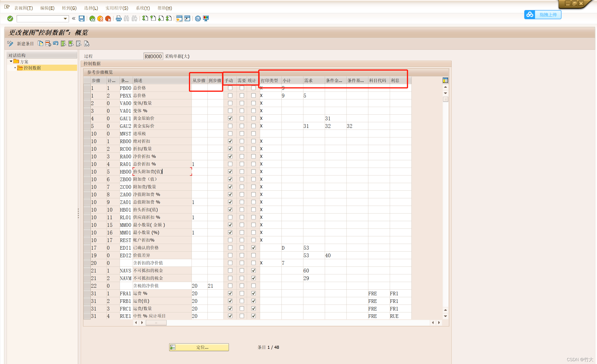
Task: Click the horizontal scrollbar thumb under the table
Action: pos(156,323)
